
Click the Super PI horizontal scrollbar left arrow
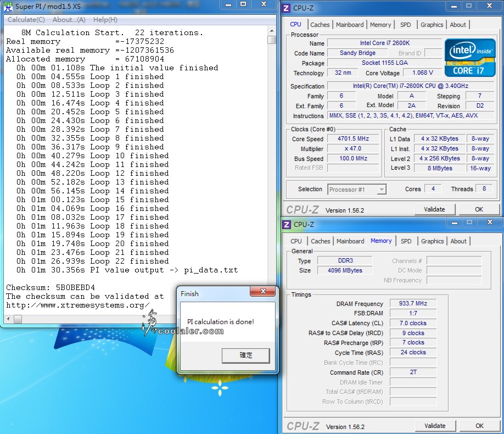tap(8, 319)
